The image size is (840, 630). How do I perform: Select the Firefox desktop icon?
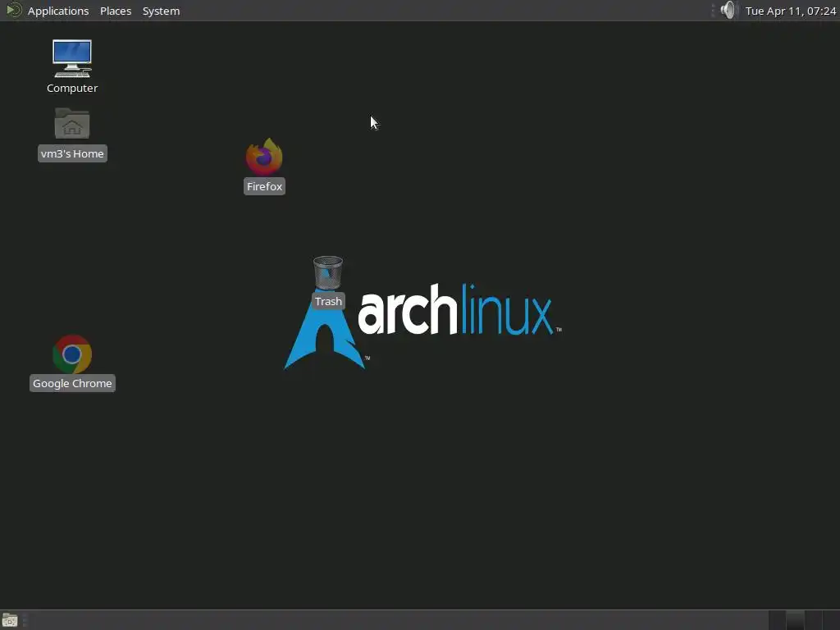click(264, 166)
